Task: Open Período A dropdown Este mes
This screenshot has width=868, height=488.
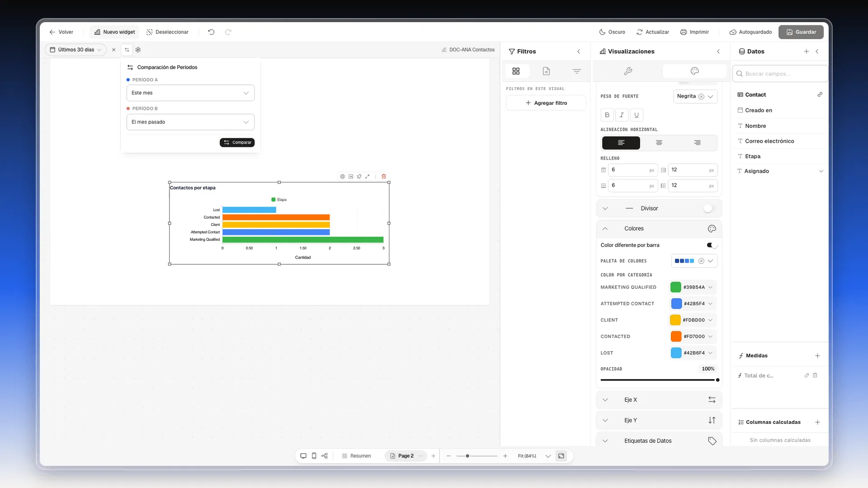Action: coord(190,93)
